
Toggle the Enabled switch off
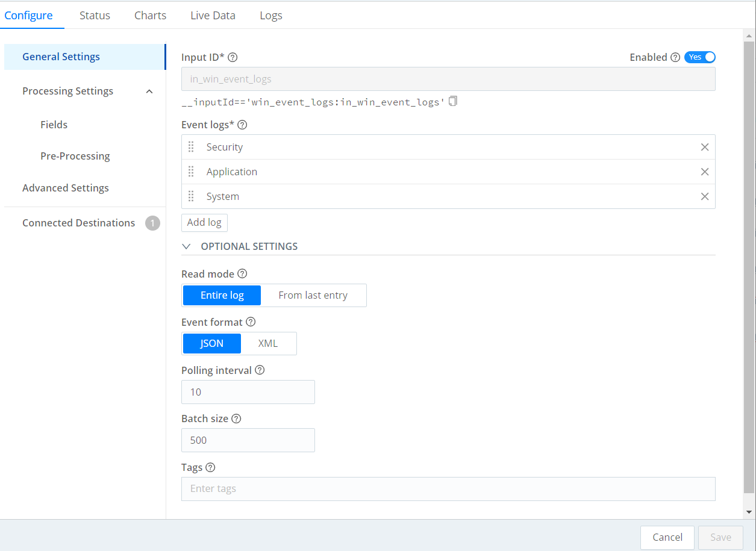[700, 57]
